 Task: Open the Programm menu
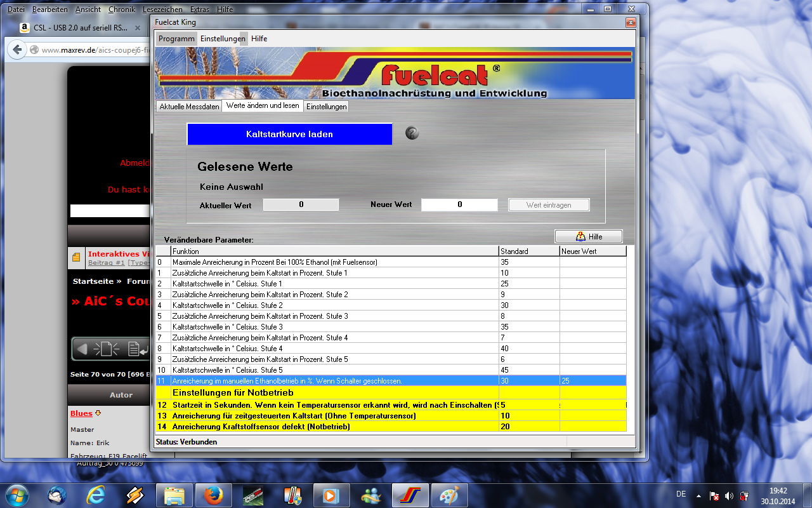pos(176,39)
